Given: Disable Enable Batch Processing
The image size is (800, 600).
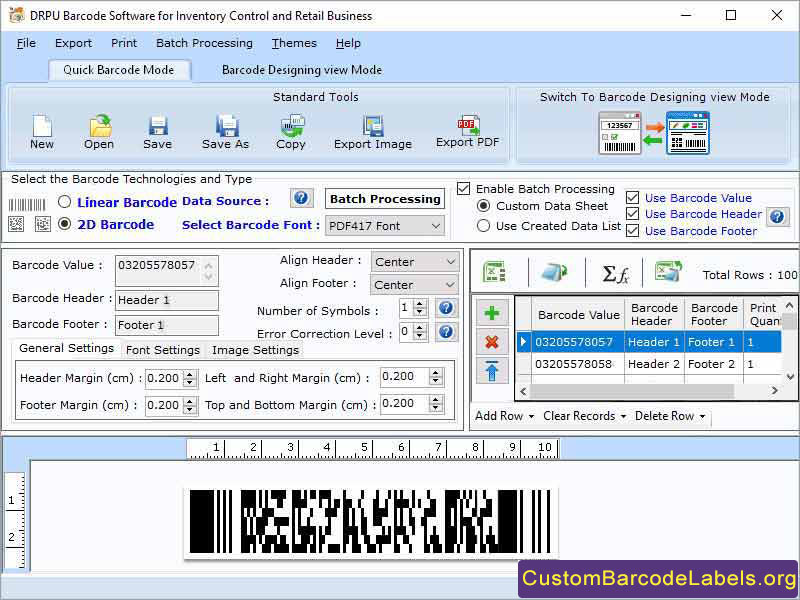Looking at the screenshot, I should (464, 189).
